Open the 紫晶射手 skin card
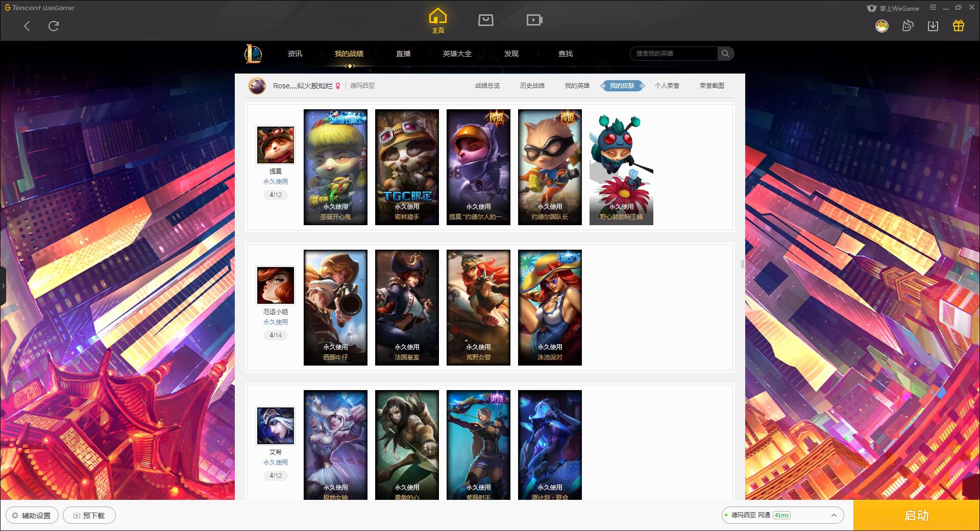This screenshot has height=531, width=980. [x=478, y=445]
